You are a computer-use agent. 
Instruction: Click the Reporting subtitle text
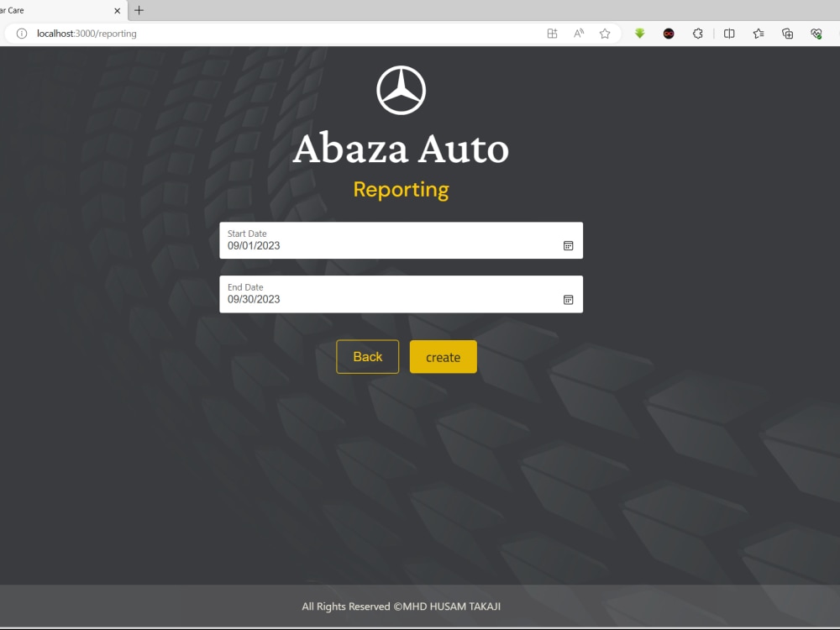click(401, 190)
